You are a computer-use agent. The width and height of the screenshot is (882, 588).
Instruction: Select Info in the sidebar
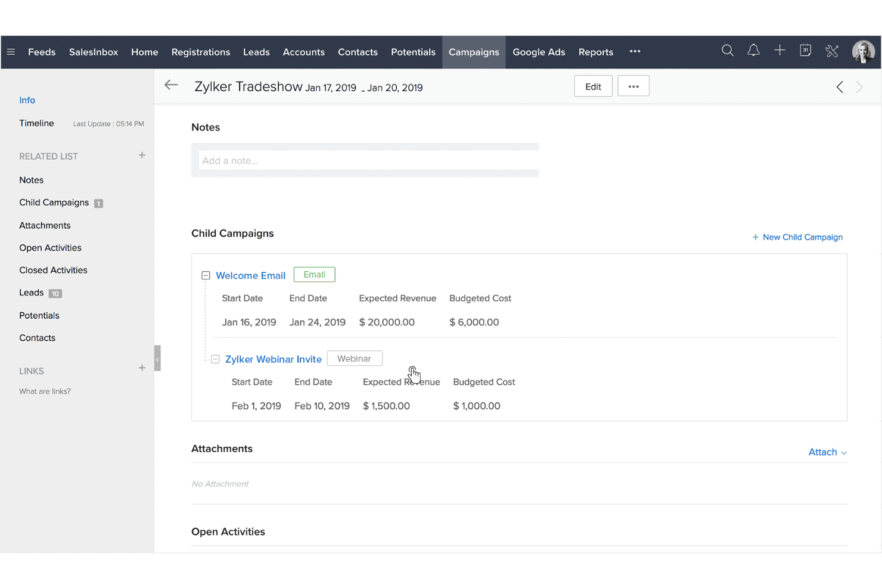pos(27,100)
